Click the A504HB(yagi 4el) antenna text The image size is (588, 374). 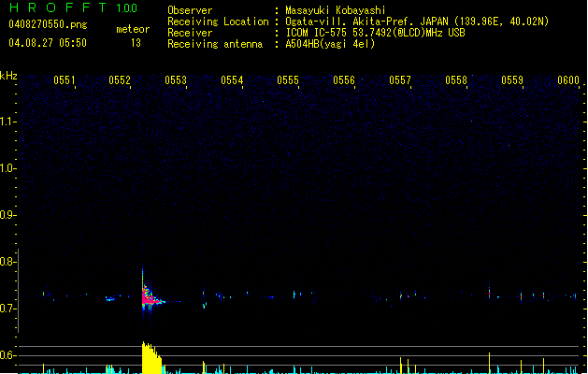coord(330,44)
